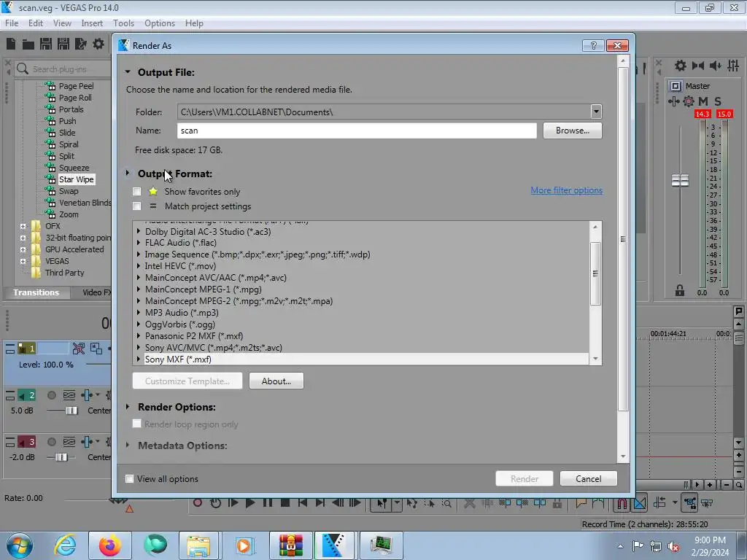Image resolution: width=747 pixels, height=560 pixels.
Task: Open Master bus settings gear icon
Action: (x=681, y=66)
